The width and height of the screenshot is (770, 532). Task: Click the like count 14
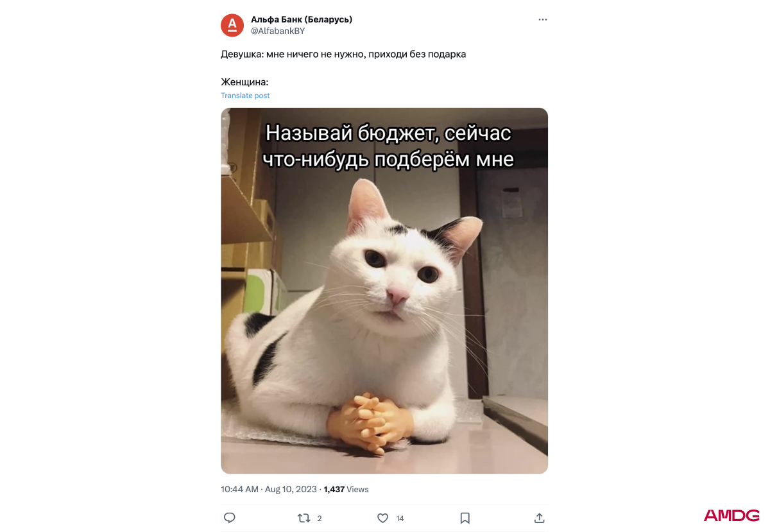(x=400, y=519)
